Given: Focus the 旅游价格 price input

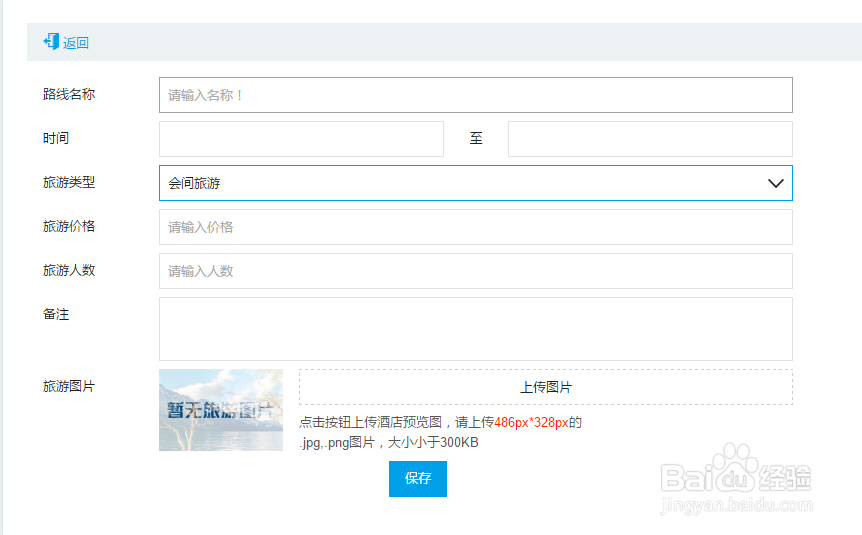Looking at the screenshot, I should [476, 227].
